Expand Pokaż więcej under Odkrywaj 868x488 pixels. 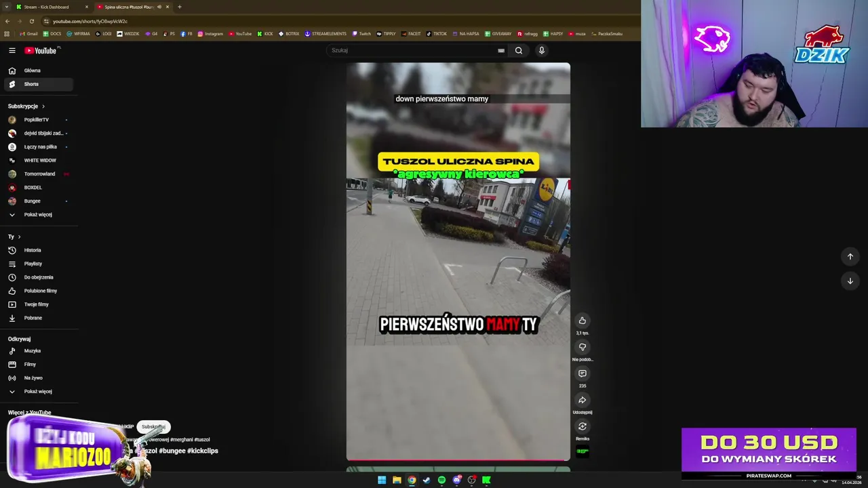click(x=39, y=392)
